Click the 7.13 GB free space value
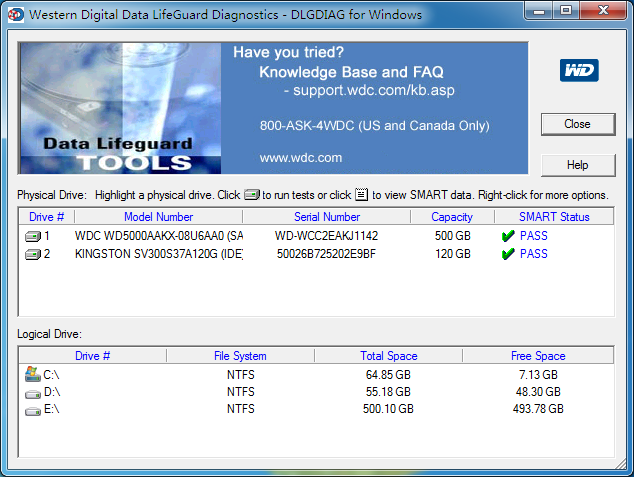The width and height of the screenshot is (634, 477). tap(538, 375)
